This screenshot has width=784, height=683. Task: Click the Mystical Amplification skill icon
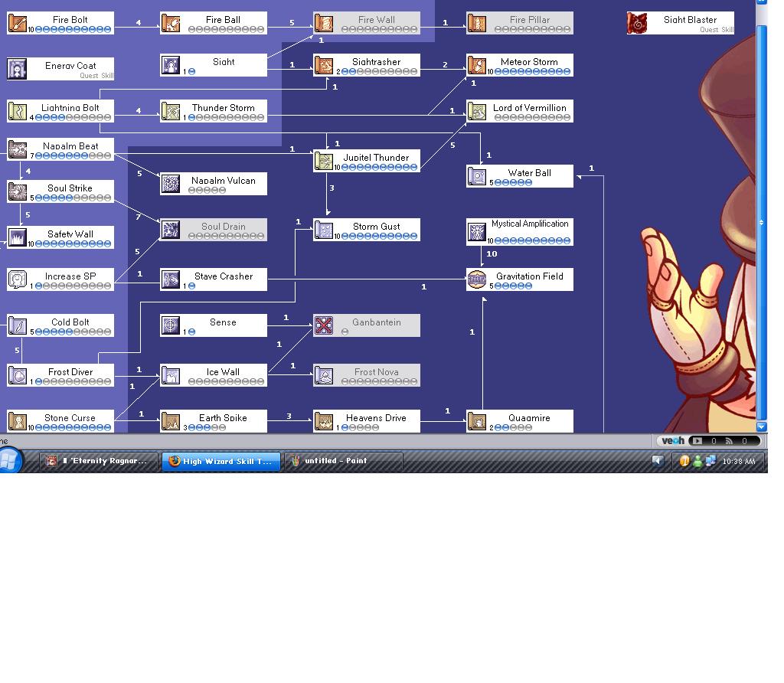(476, 232)
